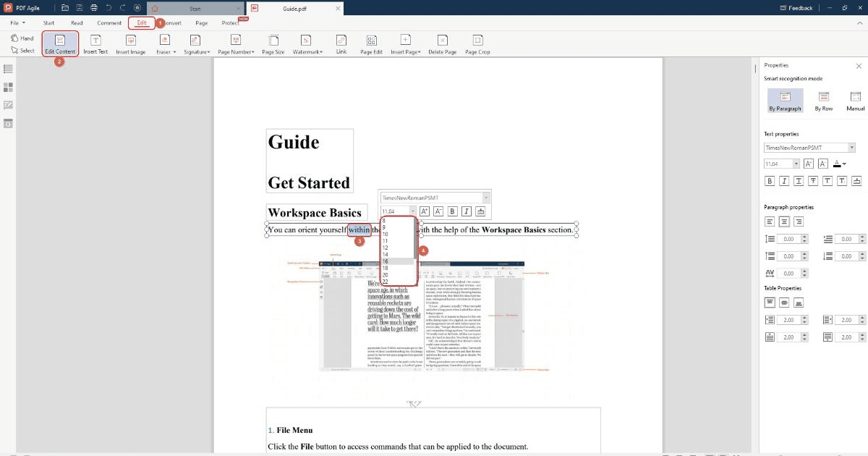This screenshot has height=456, width=868.
Task: Click the Insert Image tool
Action: click(131, 44)
